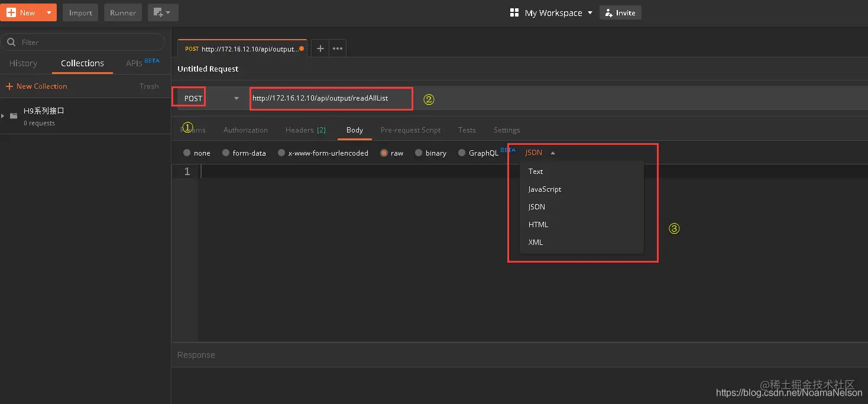The image size is (868, 404).
Task: Switch to the APIs beta tab
Action: tap(142, 63)
